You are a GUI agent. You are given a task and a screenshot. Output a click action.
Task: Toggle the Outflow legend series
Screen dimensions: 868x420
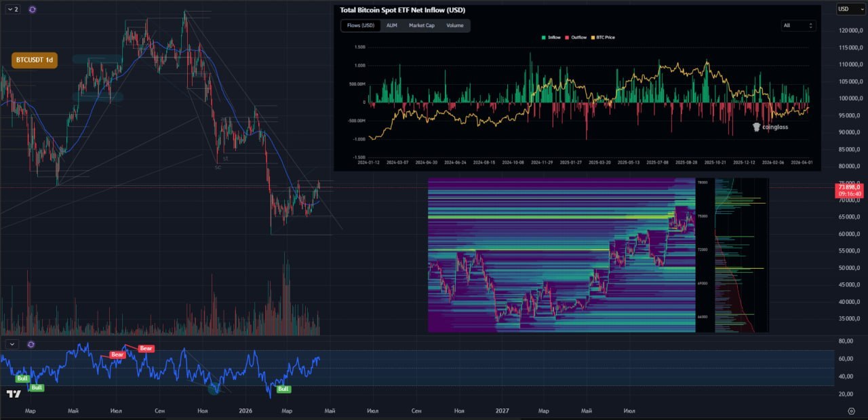pos(578,37)
